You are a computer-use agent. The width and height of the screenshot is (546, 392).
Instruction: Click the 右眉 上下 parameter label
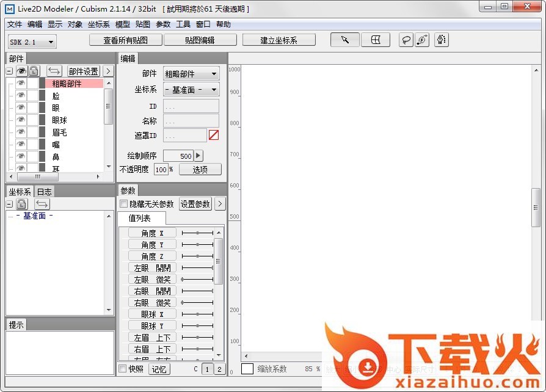click(x=152, y=349)
